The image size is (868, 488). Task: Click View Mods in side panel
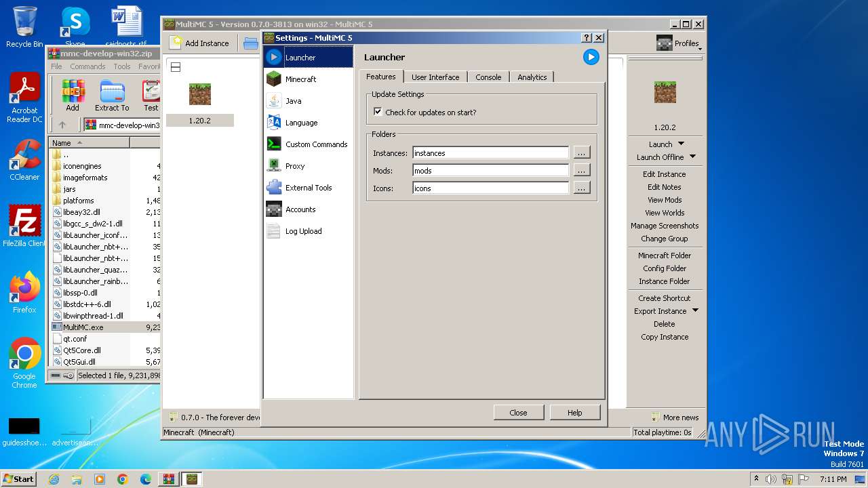665,200
